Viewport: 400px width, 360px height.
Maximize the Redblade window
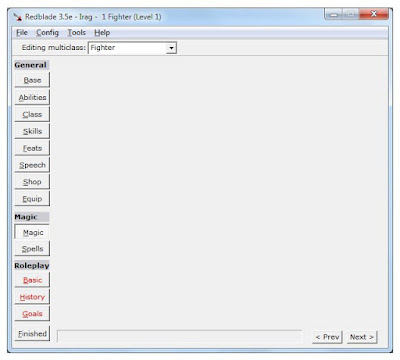[x=351, y=14]
